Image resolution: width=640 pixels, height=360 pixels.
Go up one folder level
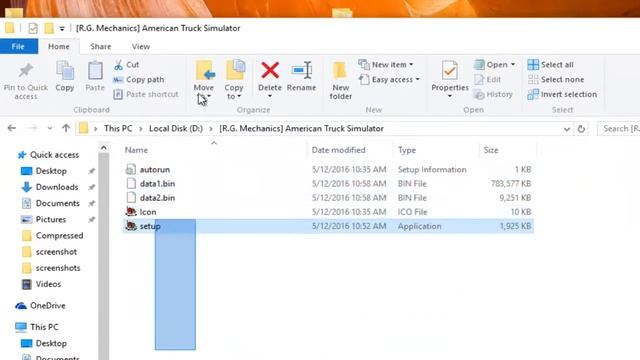click(66, 128)
